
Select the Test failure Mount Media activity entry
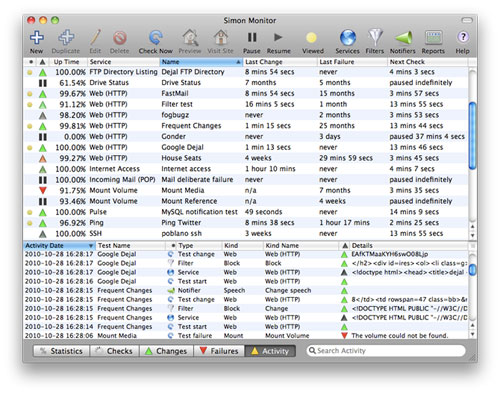pos(246,336)
